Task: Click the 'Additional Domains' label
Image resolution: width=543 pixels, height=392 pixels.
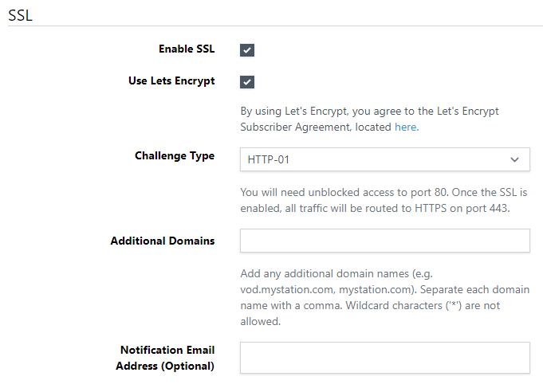Action: pos(163,241)
